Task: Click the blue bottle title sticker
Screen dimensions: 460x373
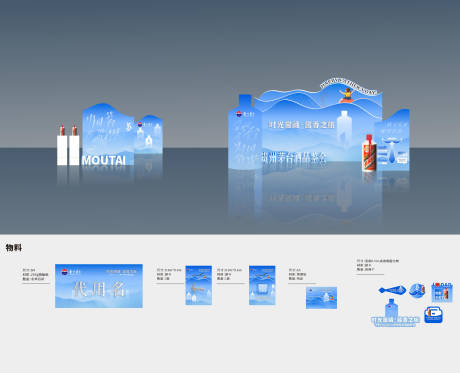Action: 395,313
